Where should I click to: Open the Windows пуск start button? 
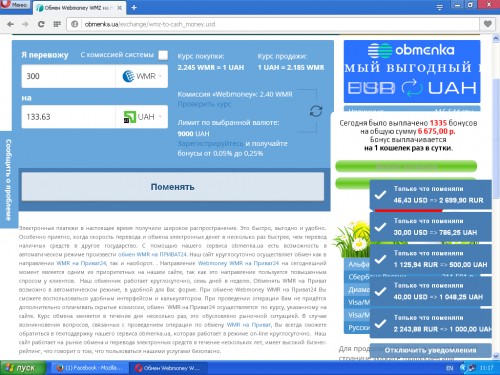pos(22,368)
